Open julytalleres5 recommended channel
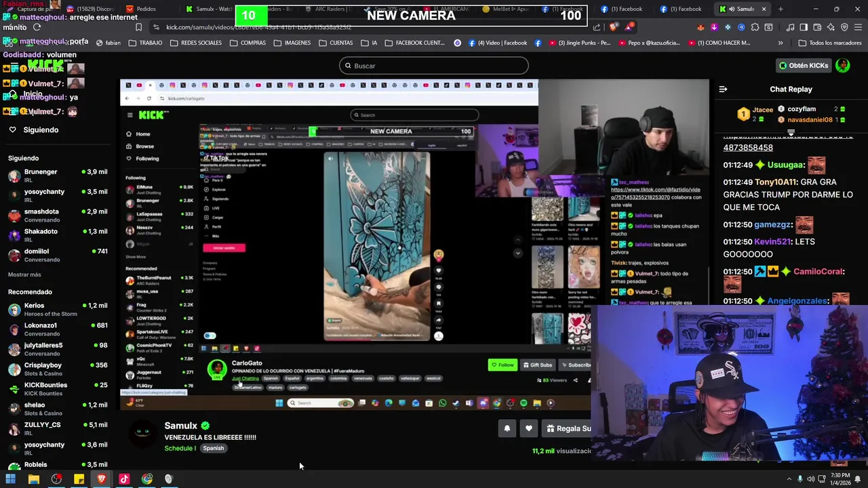The height and width of the screenshot is (488, 868). tap(58, 349)
